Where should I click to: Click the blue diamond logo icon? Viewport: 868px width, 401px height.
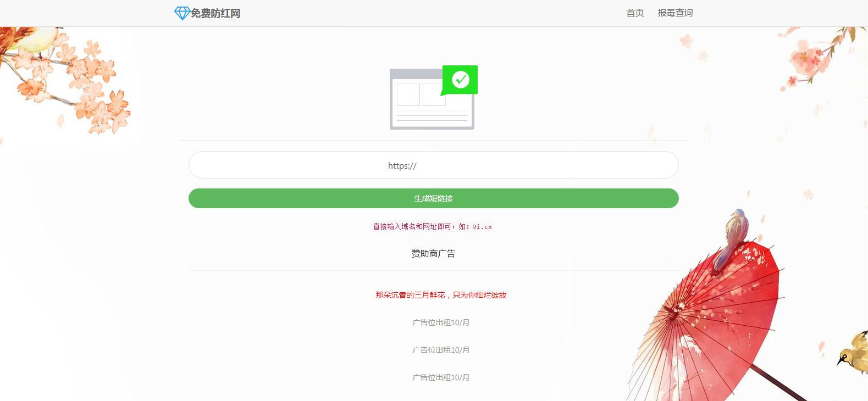pyautogui.click(x=181, y=13)
